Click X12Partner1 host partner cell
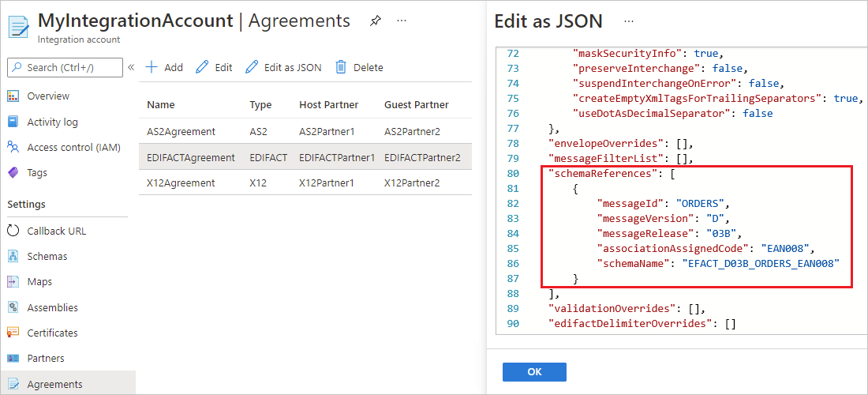The image size is (868, 395). 325,182
